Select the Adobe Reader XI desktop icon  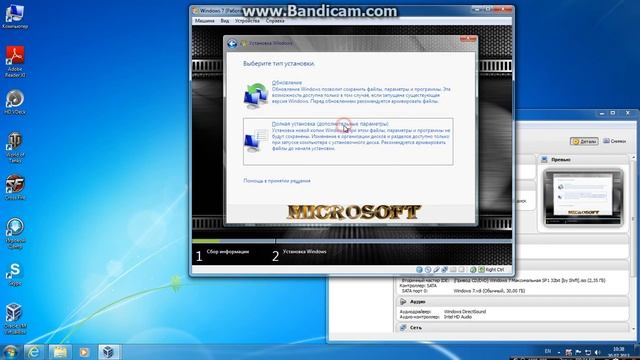(15, 61)
